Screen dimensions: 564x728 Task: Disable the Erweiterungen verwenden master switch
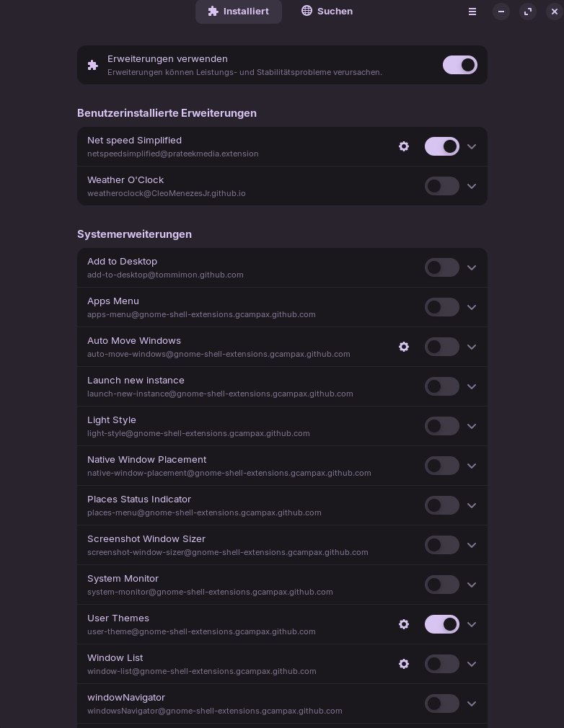(459, 65)
